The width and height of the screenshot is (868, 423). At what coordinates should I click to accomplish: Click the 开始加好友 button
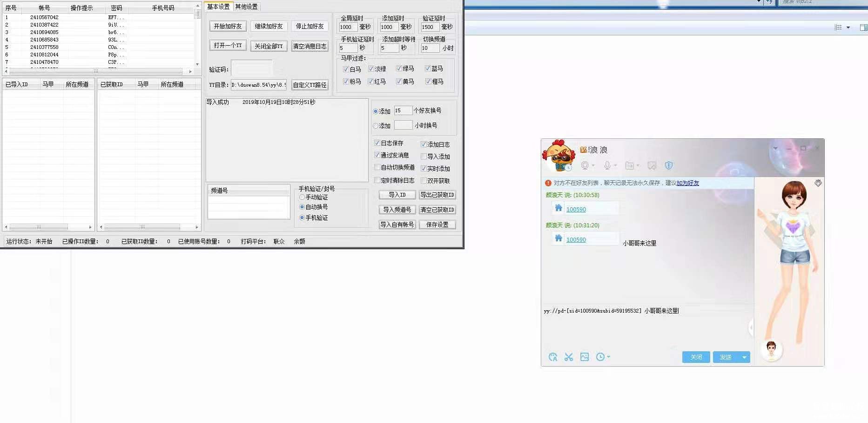pyautogui.click(x=228, y=27)
